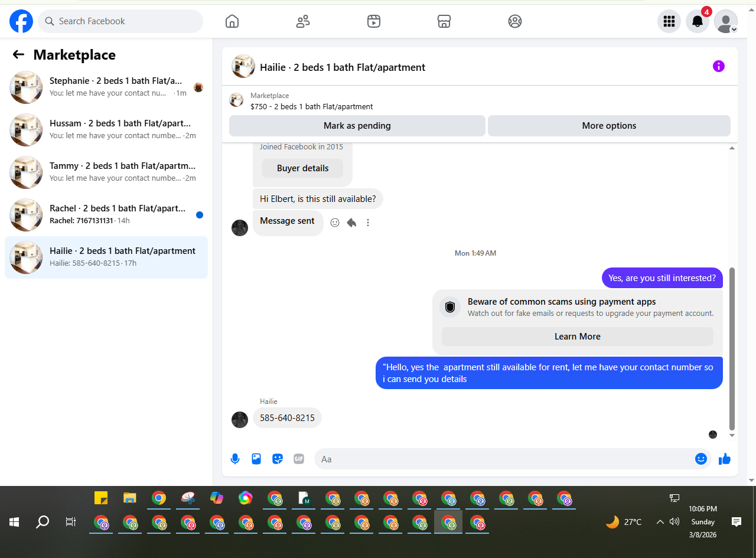Send a thumbs-up like
Screen dimensions: 756x558
[x=725, y=459]
